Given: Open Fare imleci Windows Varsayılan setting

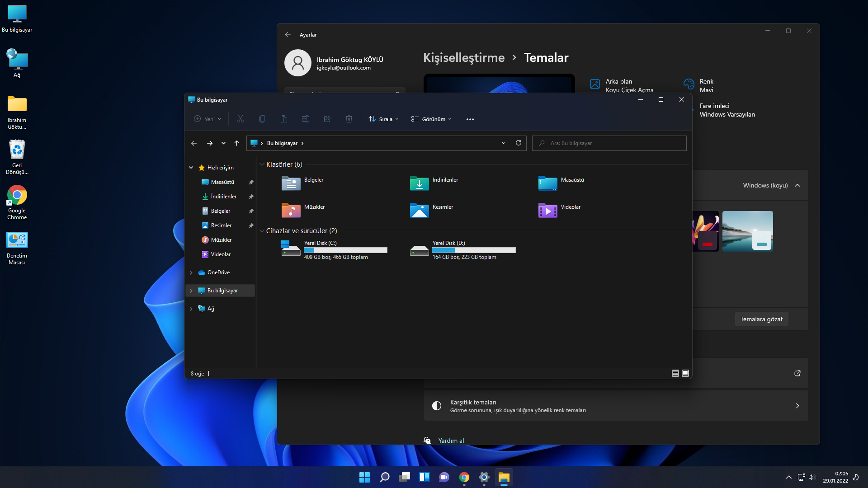Looking at the screenshot, I should tap(727, 110).
